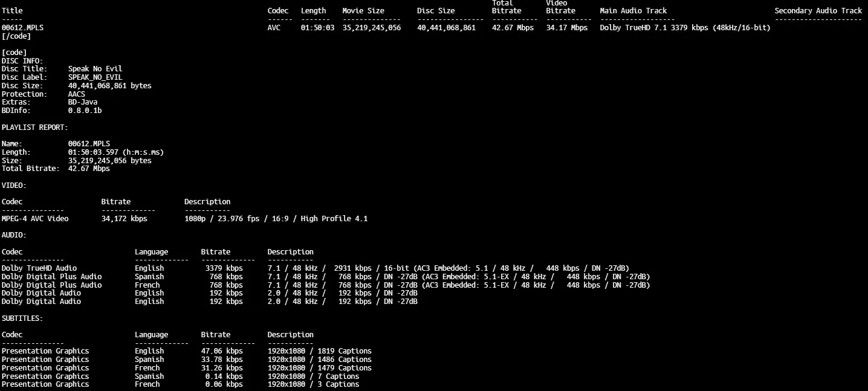Click the PLAYLIST REPORT heading
The image size is (868, 391).
(x=34, y=128)
